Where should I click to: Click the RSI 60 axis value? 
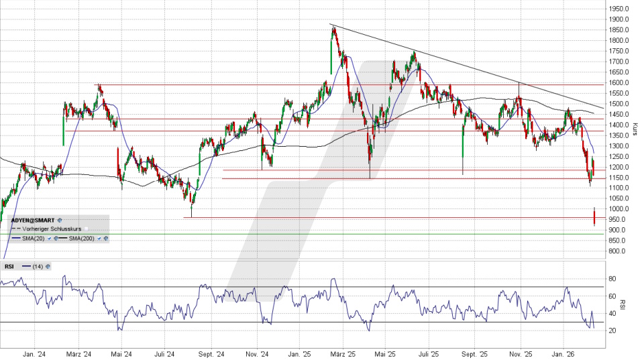pos(612,296)
